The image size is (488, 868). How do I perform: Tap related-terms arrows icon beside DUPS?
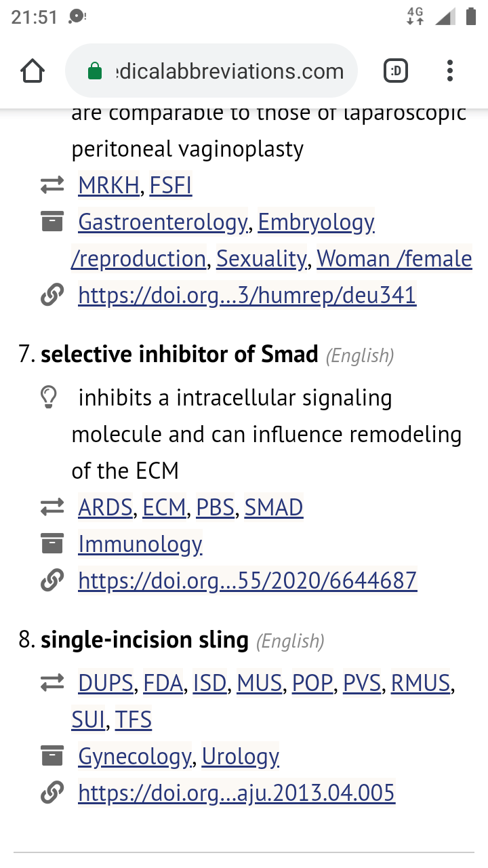(52, 683)
